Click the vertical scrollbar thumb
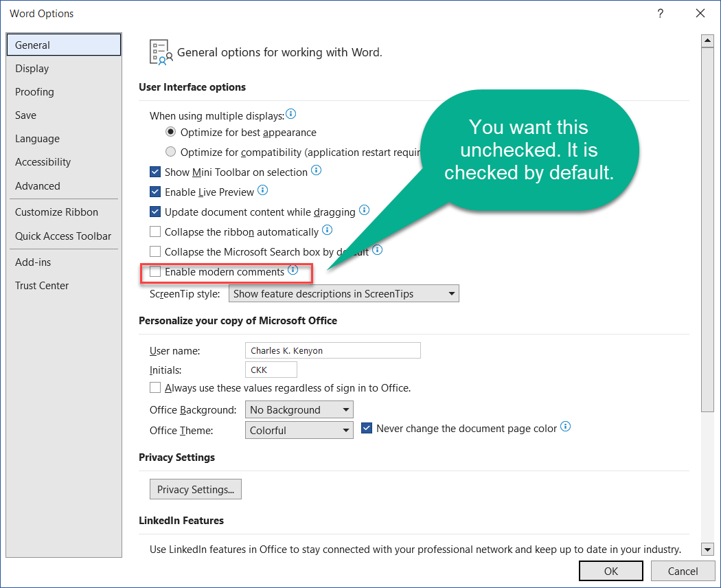 click(708, 229)
